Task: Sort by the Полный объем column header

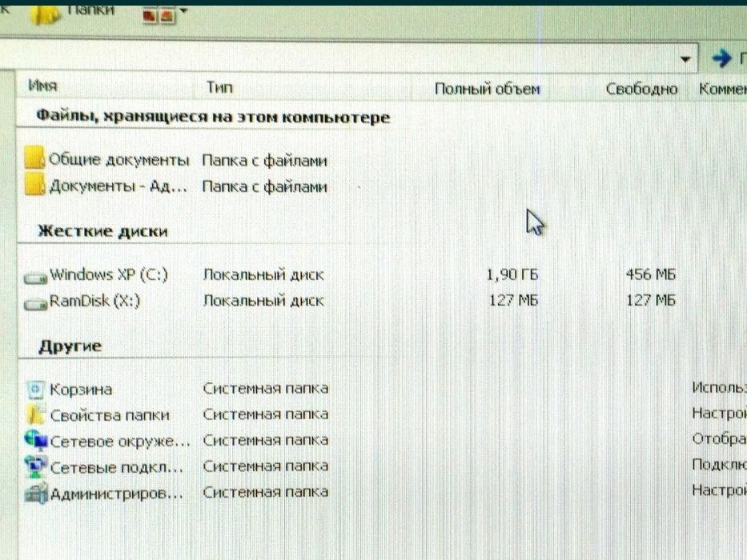Action: [487, 89]
